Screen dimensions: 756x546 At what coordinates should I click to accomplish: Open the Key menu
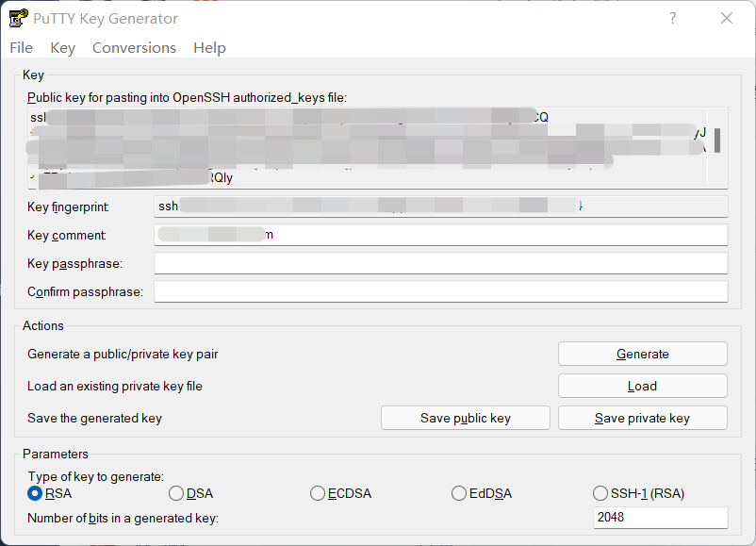click(62, 48)
